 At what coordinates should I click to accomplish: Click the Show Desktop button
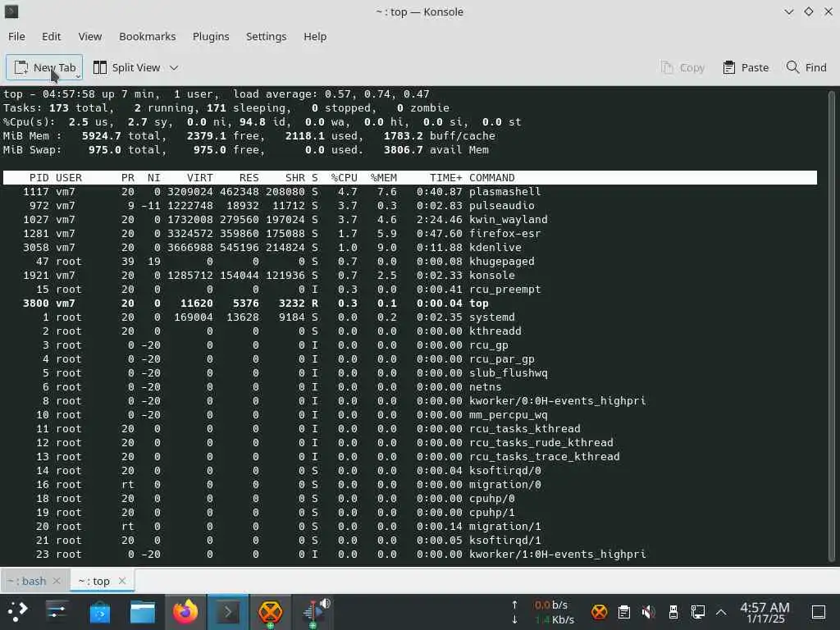(x=819, y=612)
